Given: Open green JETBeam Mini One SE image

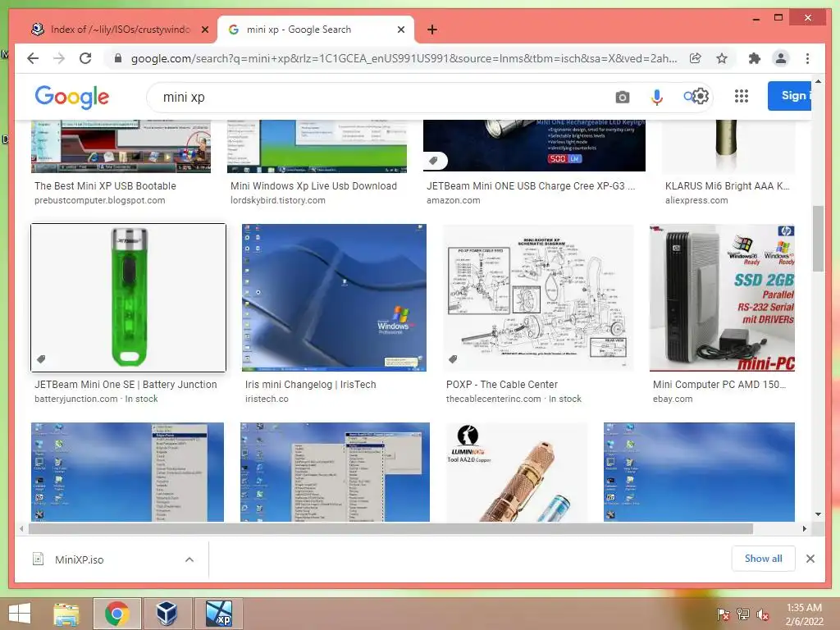Looking at the screenshot, I should click(129, 297).
